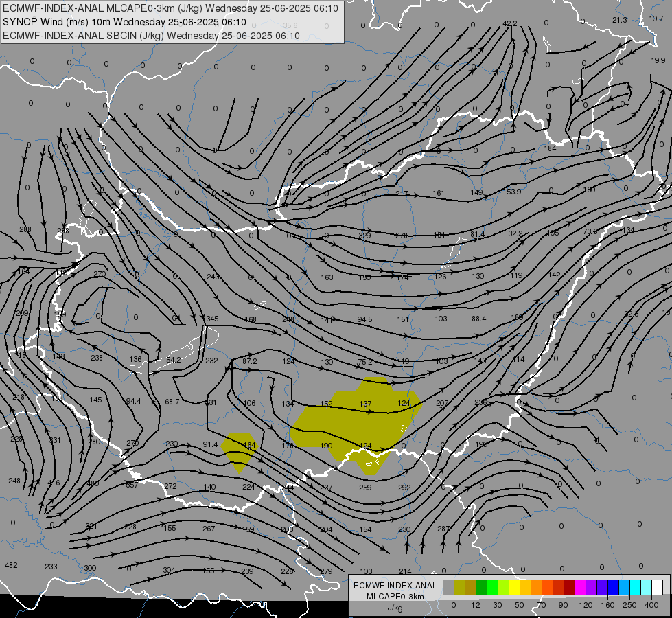Click the legend title ECMWF-INDEX-ANAL

(395, 586)
